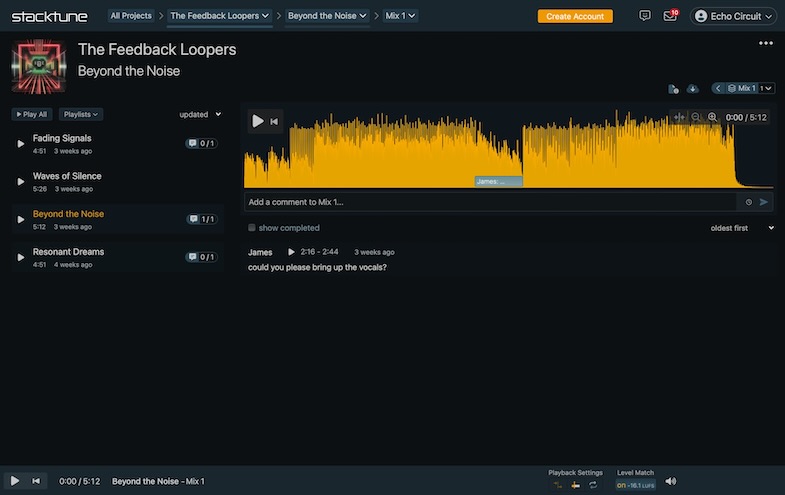
Task: Play the Waves of Silence track
Action: click(x=21, y=182)
